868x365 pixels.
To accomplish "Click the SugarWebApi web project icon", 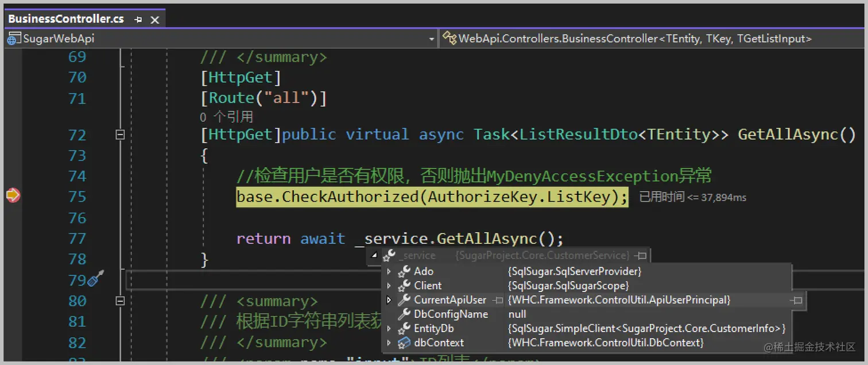I will tap(13, 39).
